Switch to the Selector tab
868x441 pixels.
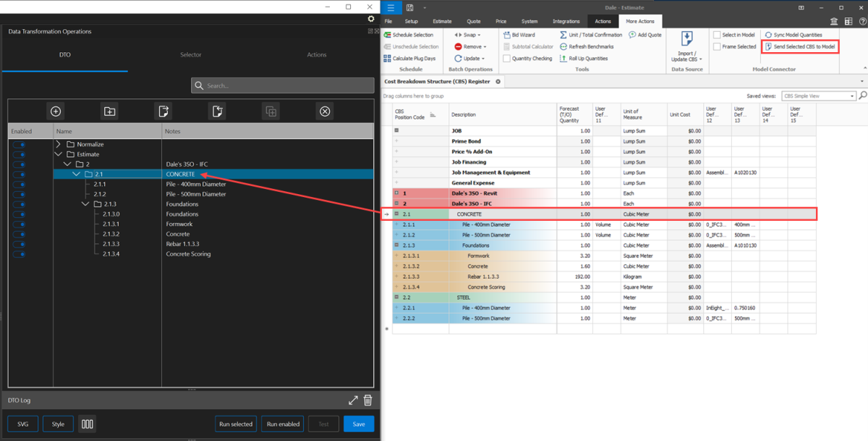(x=191, y=55)
